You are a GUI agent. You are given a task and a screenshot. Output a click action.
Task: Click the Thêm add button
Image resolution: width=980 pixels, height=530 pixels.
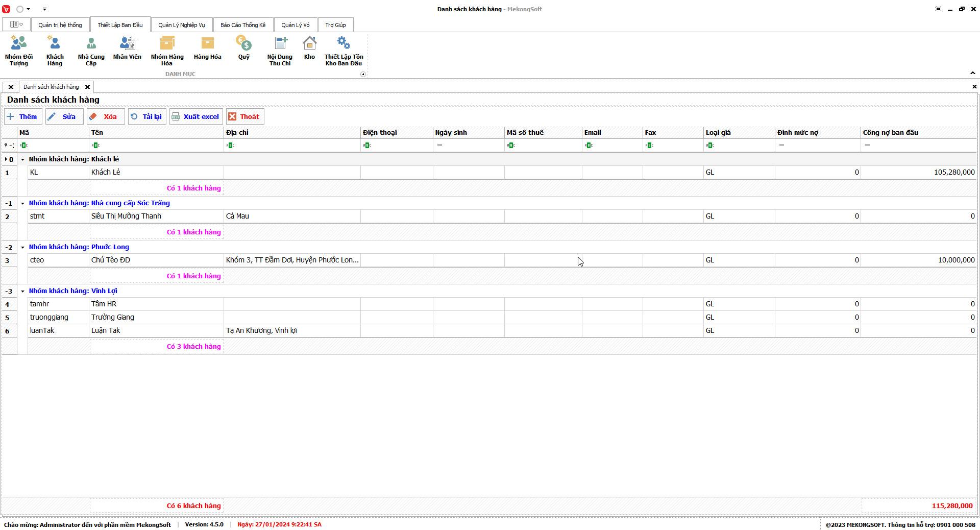click(x=23, y=116)
